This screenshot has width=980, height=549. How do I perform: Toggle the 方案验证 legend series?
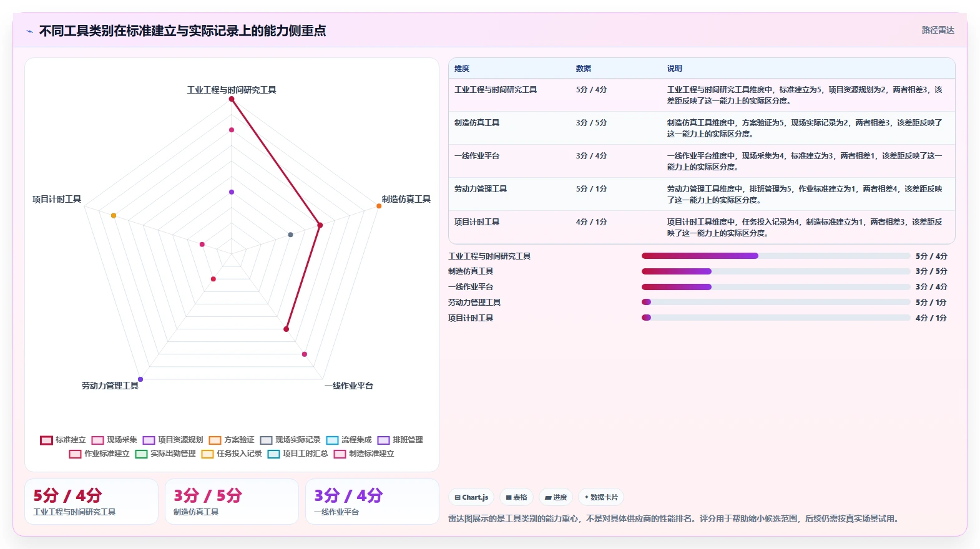(x=232, y=440)
